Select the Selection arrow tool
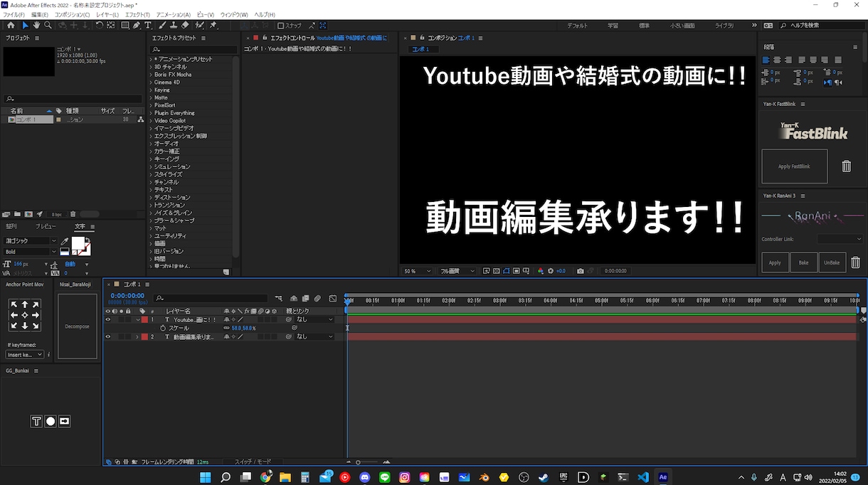The width and height of the screenshot is (868, 485). (25, 25)
